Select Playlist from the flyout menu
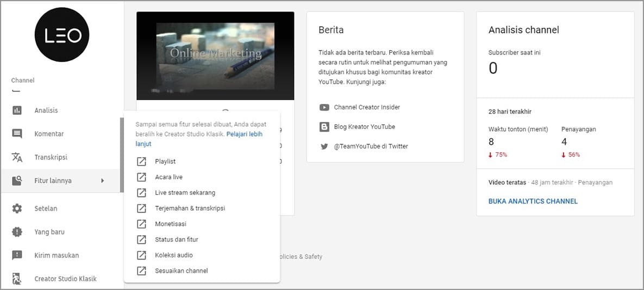Viewport: 644px width, 290px height. (165, 162)
